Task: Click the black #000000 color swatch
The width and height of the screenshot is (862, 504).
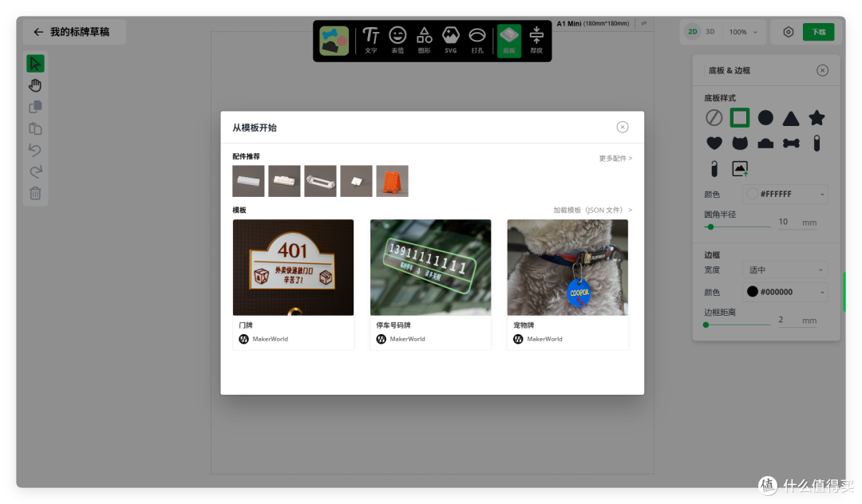Action: coord(752,292)
